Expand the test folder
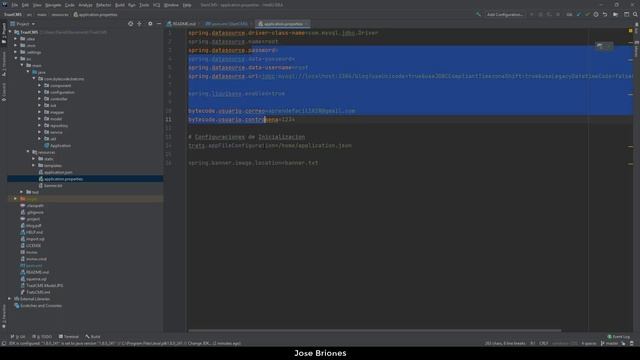This screenshot has width=640, height=360. (x=22, y=192)
